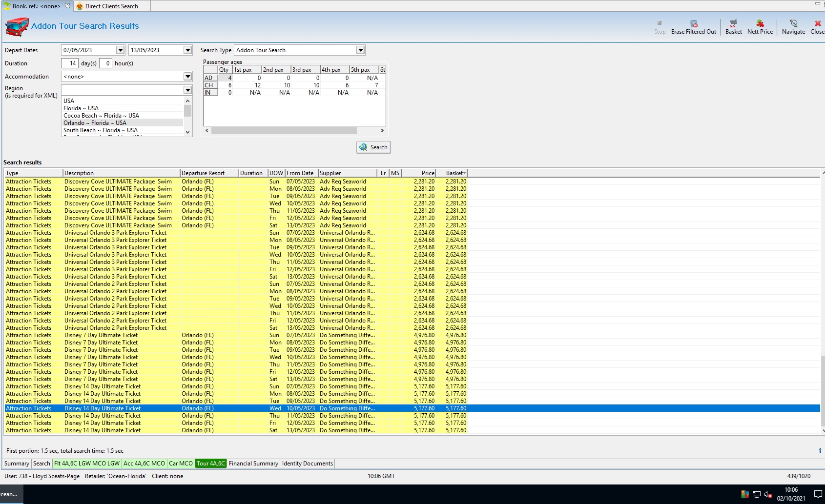Open the Car MCO tab
The image size is (825, 504).
pyautogui.click(x=181, y=464)
